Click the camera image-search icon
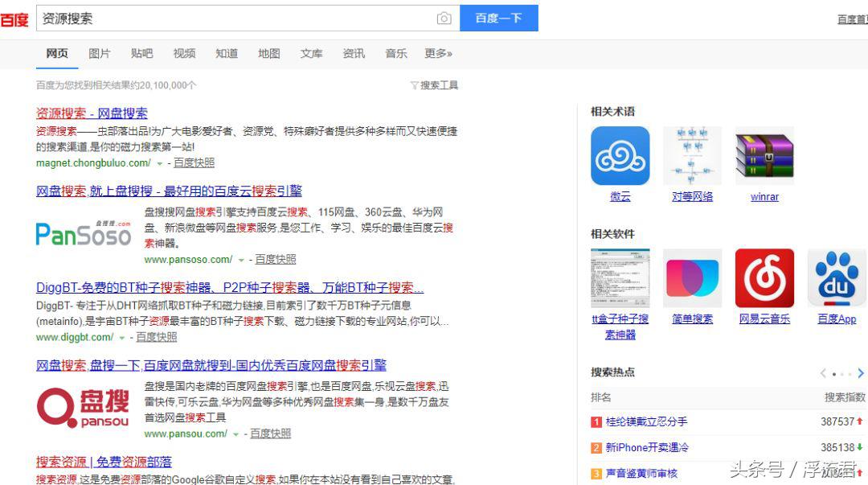Viewport: 868px width, 485px height. [444, 18]
